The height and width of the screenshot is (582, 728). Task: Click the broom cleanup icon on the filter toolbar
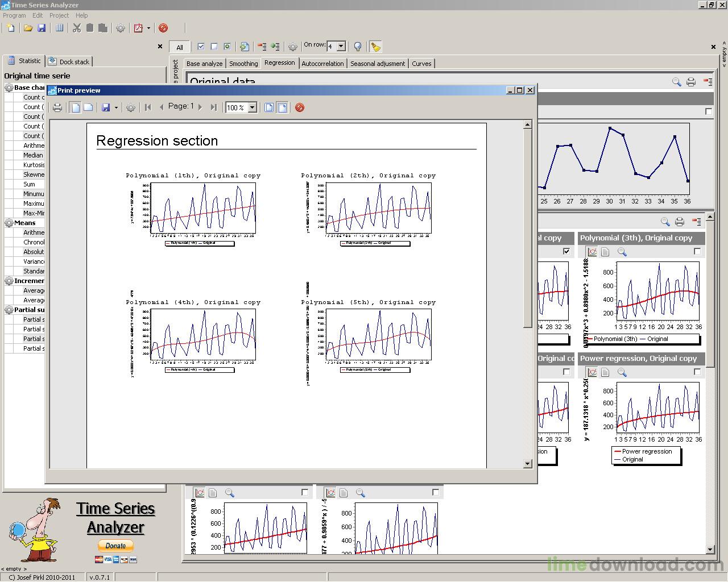coord(374,46)
